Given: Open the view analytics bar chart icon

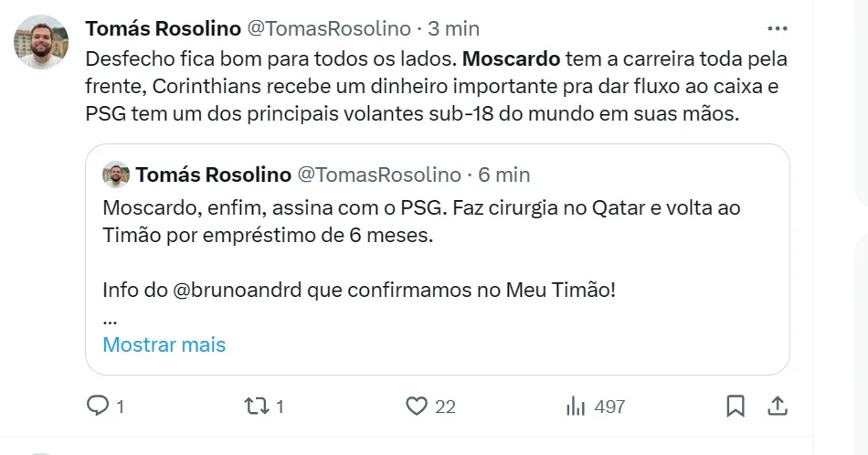Looking at the screenshot, I should click(576, 406).
